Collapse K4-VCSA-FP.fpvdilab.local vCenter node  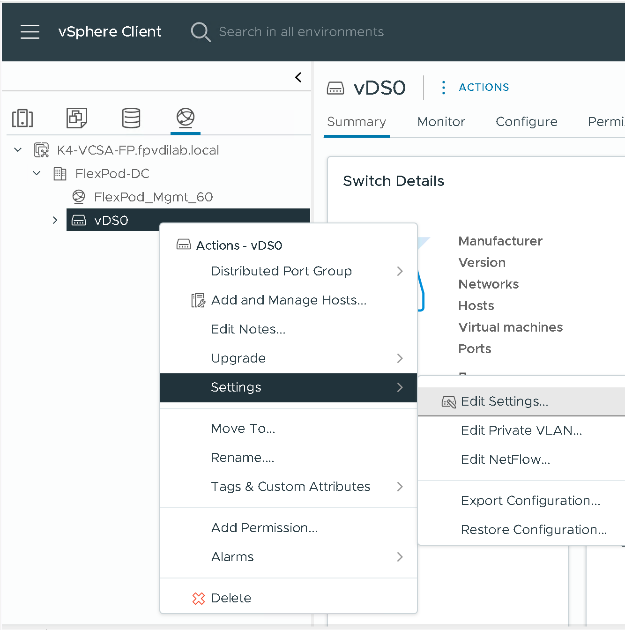coord(18,150)
